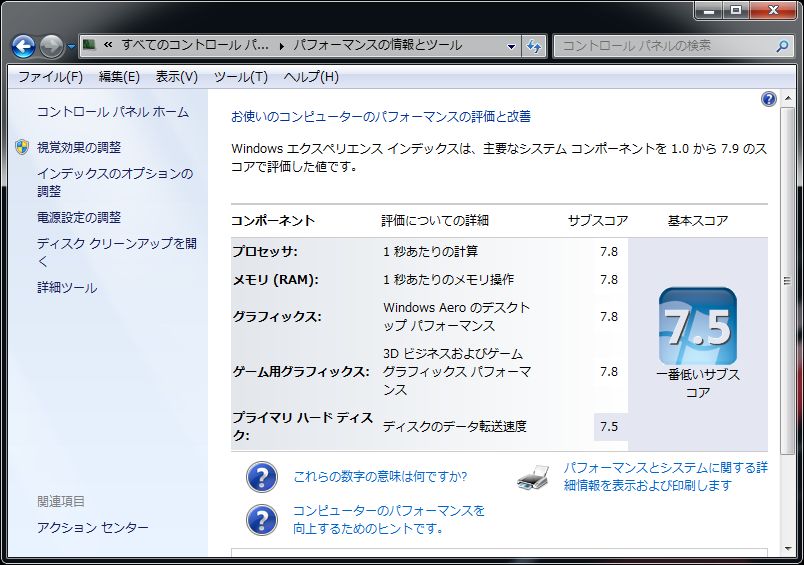
Task: Go to コントロール パネル ホーム
Action: point(113,112)
